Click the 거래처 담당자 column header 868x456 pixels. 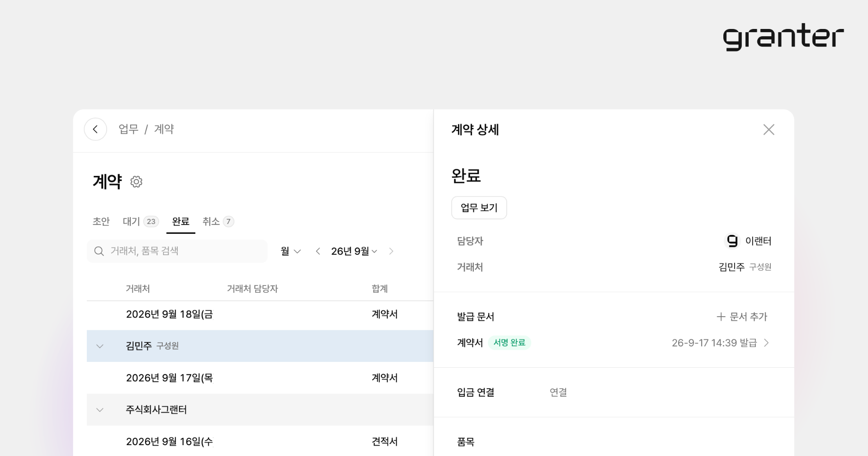252,289
